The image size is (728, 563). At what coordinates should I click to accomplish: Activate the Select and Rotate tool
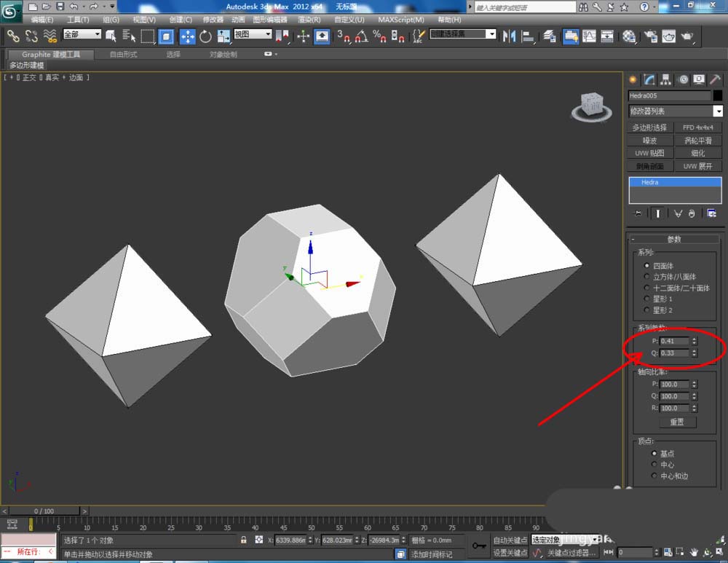[205, 36]
